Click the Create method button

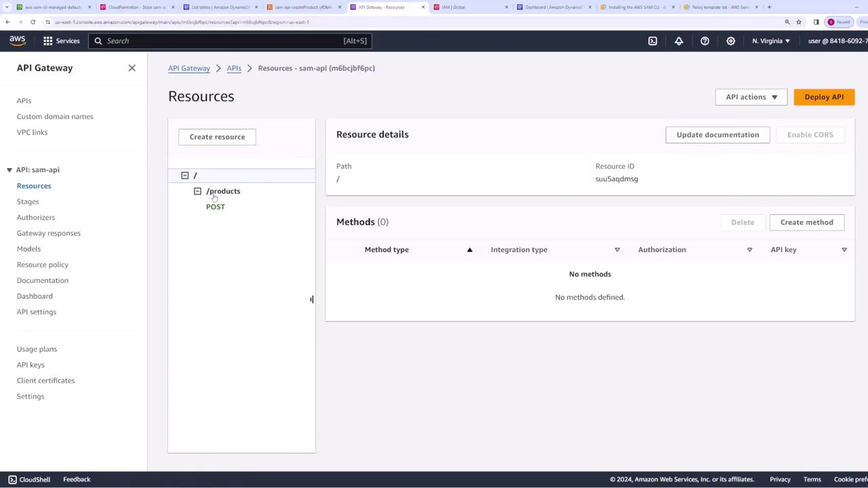point(806,222)
